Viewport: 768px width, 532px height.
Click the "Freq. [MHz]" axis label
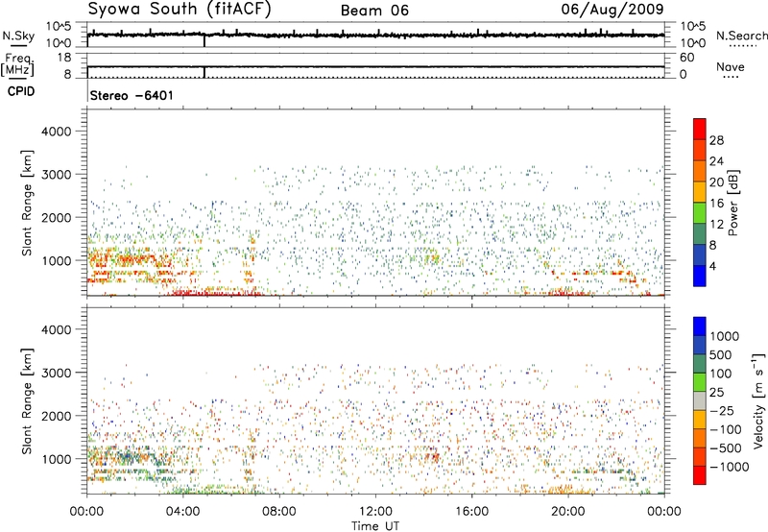coord(19,65)
